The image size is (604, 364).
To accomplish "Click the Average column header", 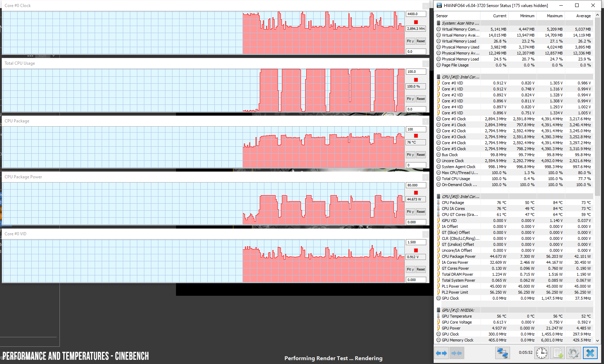I will tap(579, 16).
